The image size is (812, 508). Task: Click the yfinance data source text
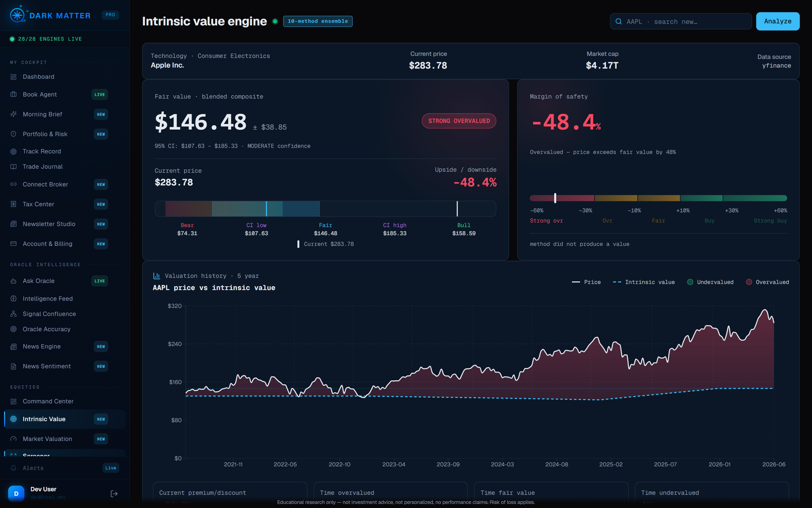[x=776, y=65]
